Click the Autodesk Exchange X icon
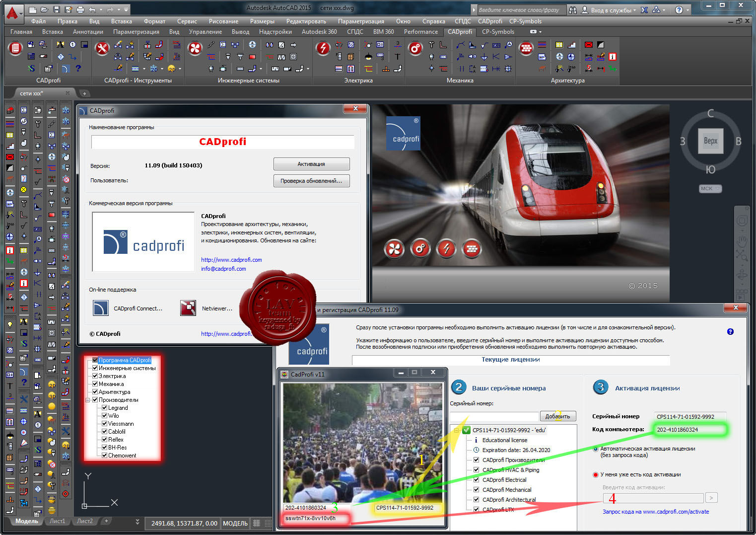The image size is (756, 535). pos(644,9)
